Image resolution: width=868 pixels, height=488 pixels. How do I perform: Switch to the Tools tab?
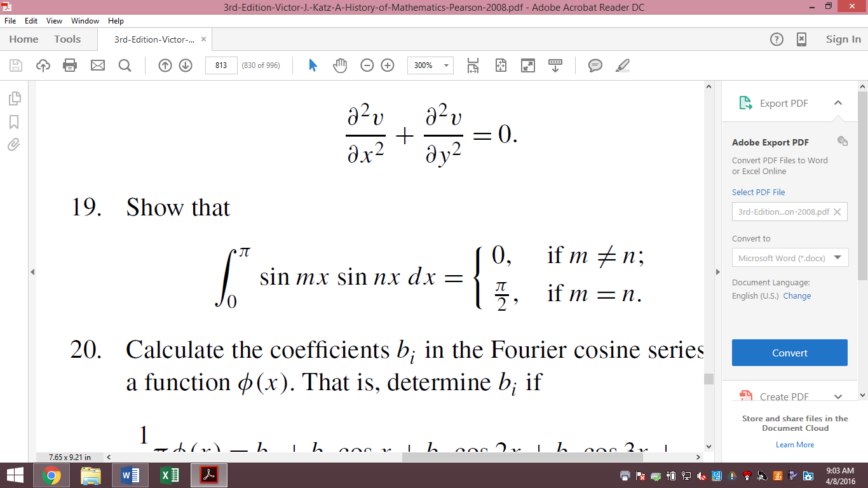(67, 39)
